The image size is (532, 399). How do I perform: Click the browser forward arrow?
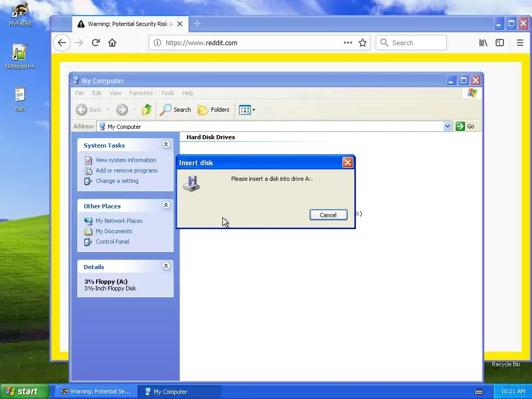[79, 43]
